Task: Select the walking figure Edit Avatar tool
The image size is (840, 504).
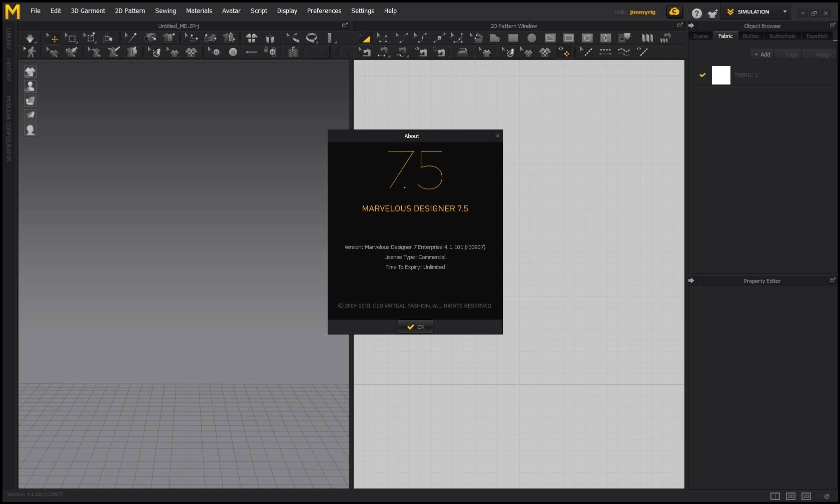Action: 30,51
